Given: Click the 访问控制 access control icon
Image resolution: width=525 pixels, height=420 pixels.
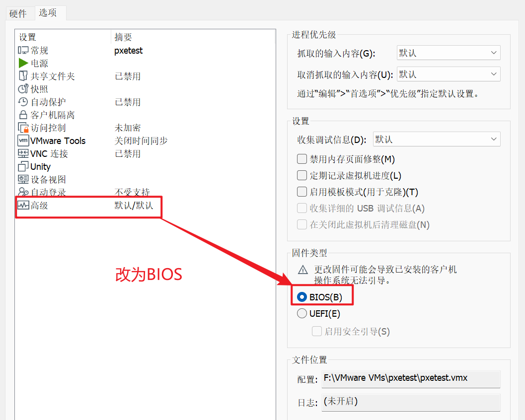Looking at the screenshot, I should click(x=23, y=128).
